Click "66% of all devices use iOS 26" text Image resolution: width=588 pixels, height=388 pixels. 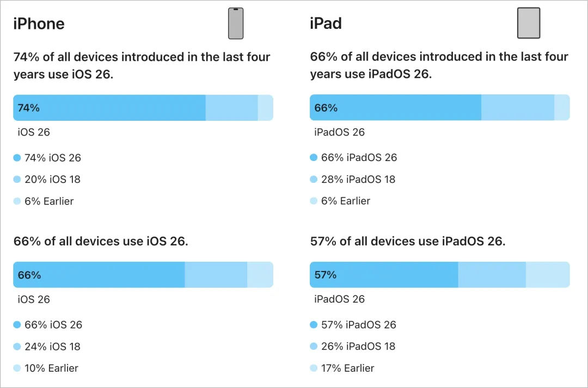coord(101,242)
